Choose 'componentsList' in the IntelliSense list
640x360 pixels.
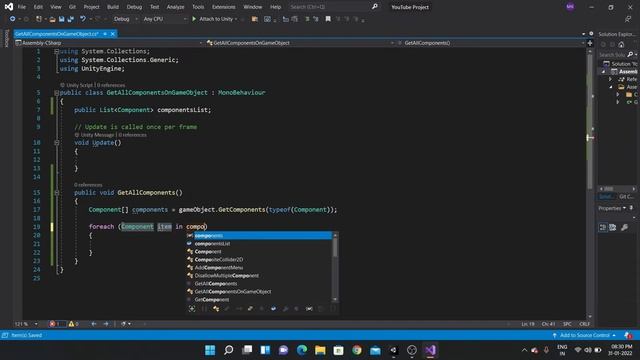pos(259,244)
